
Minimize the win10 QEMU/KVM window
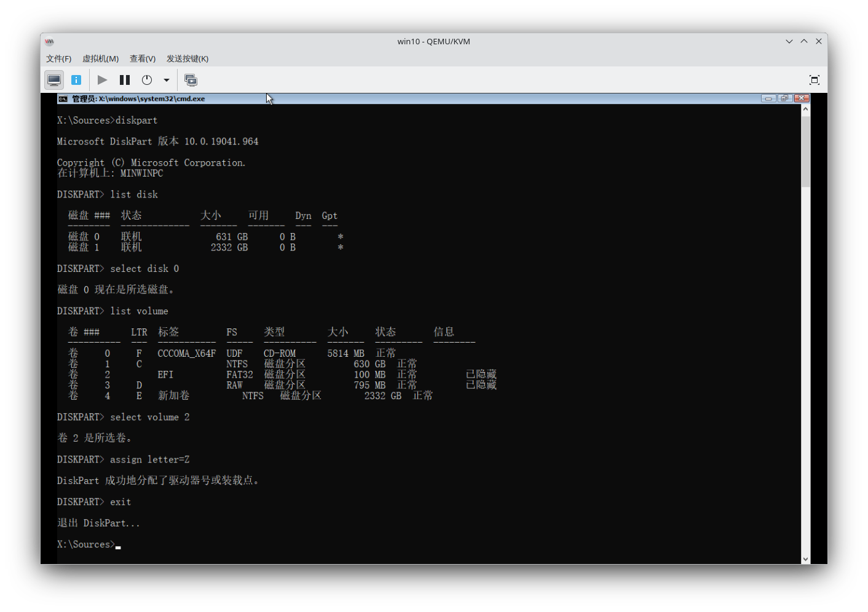point(789,41)
